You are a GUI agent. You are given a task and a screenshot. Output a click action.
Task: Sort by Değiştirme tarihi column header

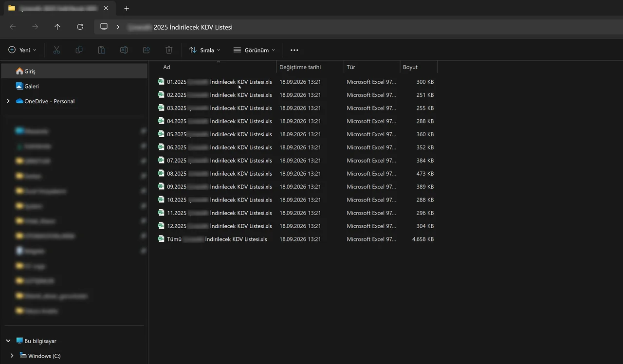(x=310, y=67)
